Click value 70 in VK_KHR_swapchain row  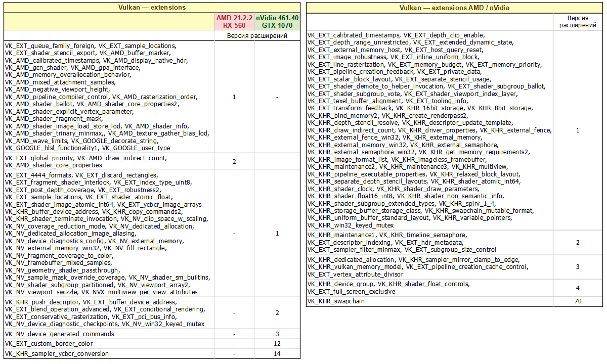click(x=578, y=301)
